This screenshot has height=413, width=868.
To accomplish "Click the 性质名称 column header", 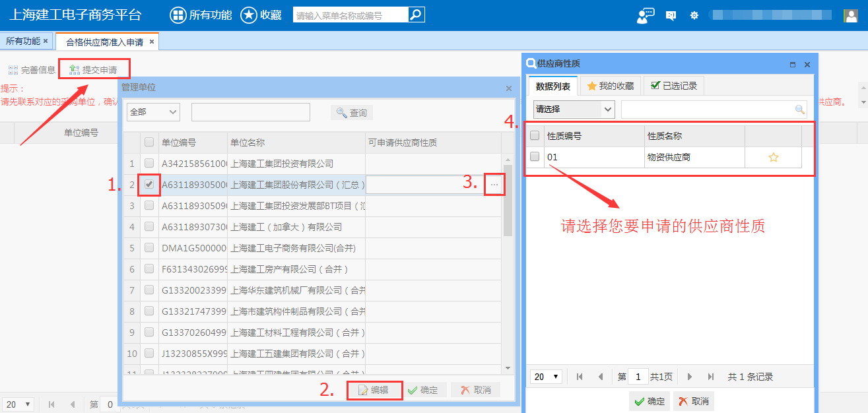I will (x=696, y=136).
